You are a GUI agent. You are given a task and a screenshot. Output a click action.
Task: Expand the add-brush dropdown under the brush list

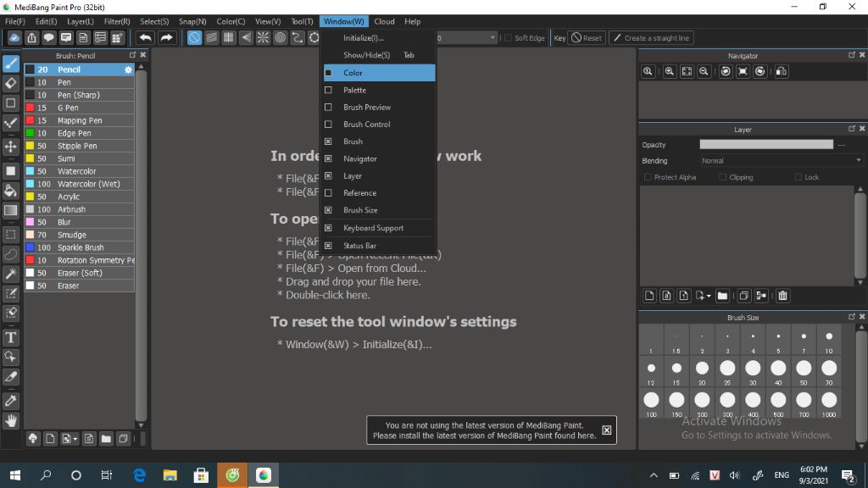click(x=75, y=439)
